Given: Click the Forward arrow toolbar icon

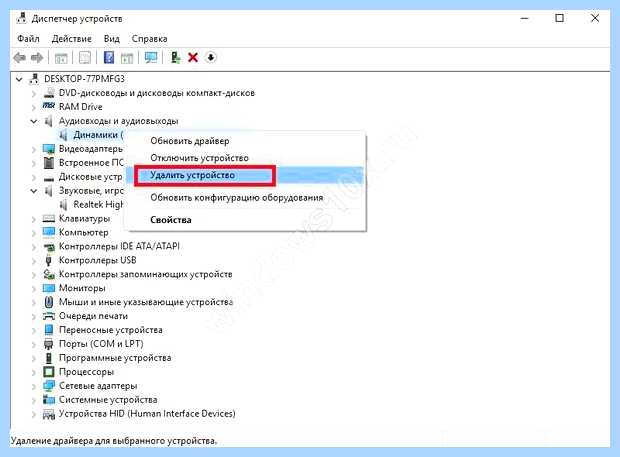Looking at the screenshot, I should [x=37, y=58].
